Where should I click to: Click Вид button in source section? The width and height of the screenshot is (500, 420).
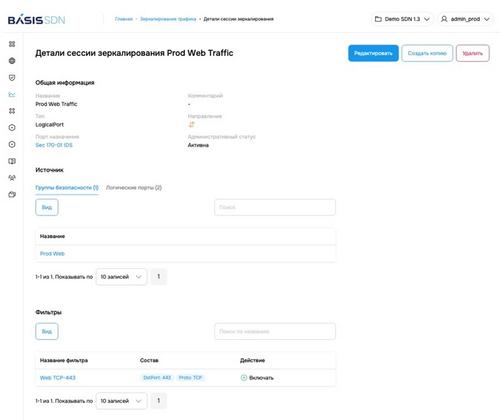point(47,207)
